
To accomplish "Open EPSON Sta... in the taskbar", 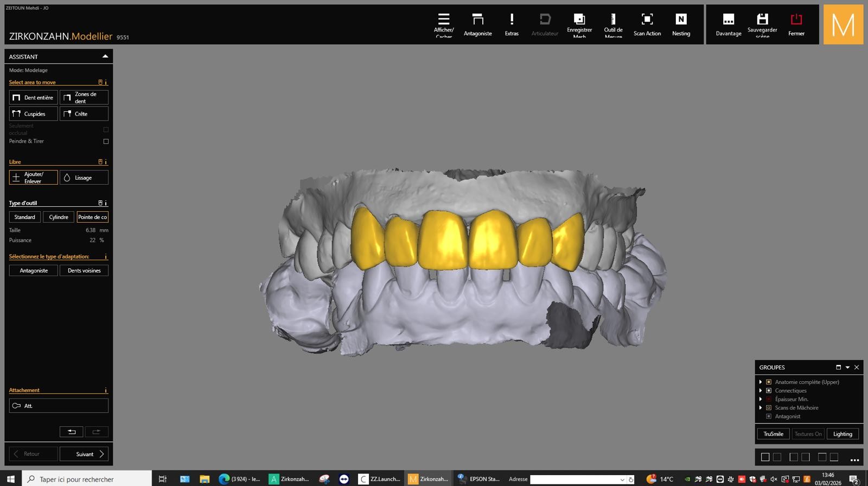I will (x=478, y=479).
